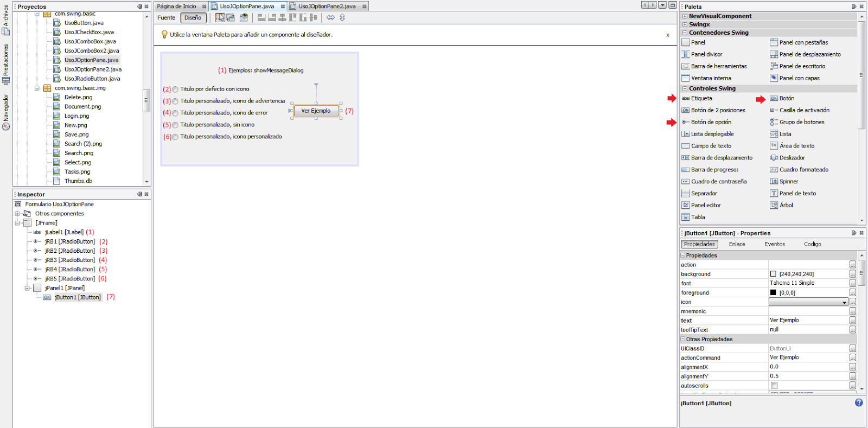Image resolution: width=868 pixels, height=428 pixels.
Task: Pick Etiqueta component from palette
Action: [x=697, y=98]
